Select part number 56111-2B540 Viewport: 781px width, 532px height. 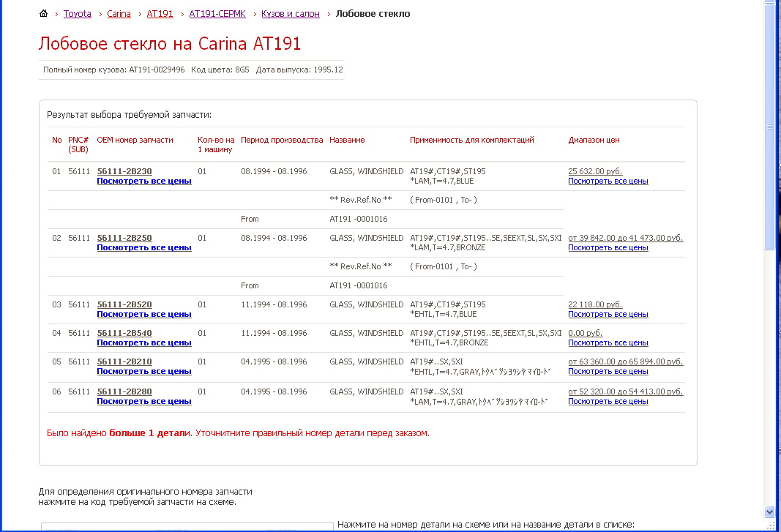124,333
